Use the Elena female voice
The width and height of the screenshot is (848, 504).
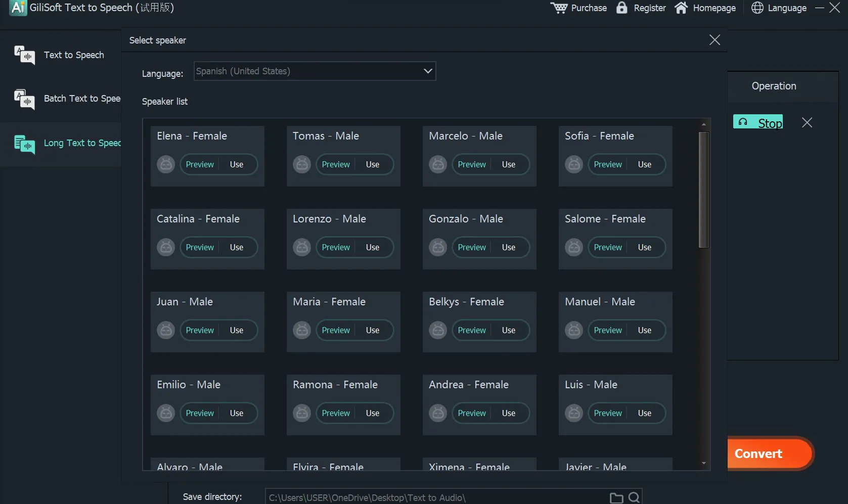click(x=237, y=164)
